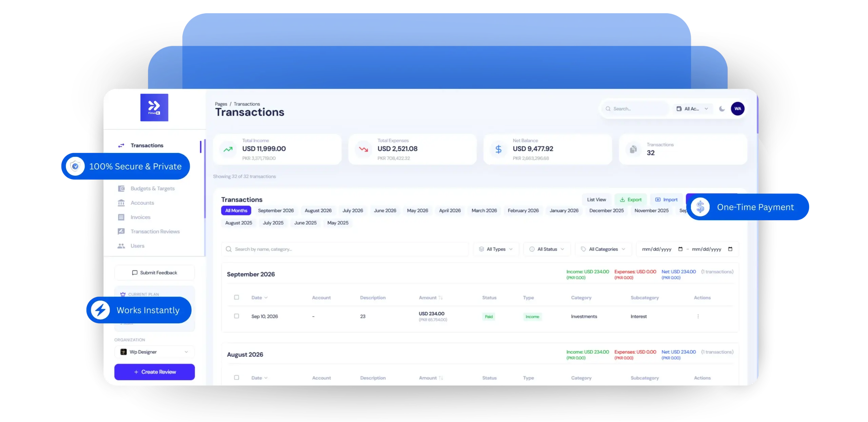Open Invoices via its document icon

click(x=121, y=217)
